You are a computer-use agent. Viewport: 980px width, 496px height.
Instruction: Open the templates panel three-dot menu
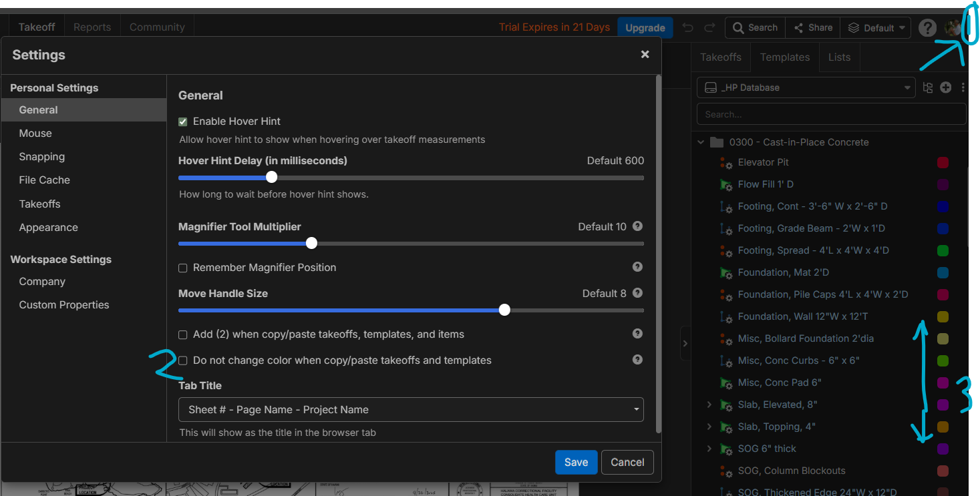coord(963,87)
